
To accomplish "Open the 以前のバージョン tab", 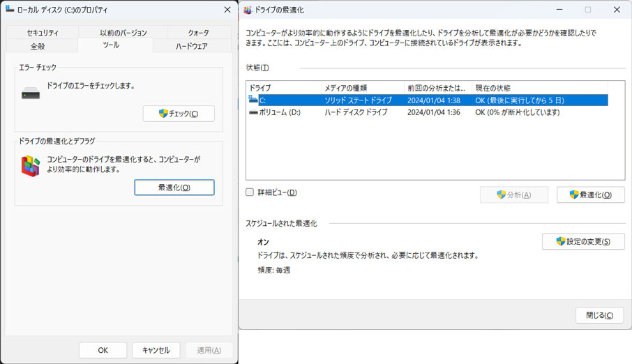I will point(123,33).
